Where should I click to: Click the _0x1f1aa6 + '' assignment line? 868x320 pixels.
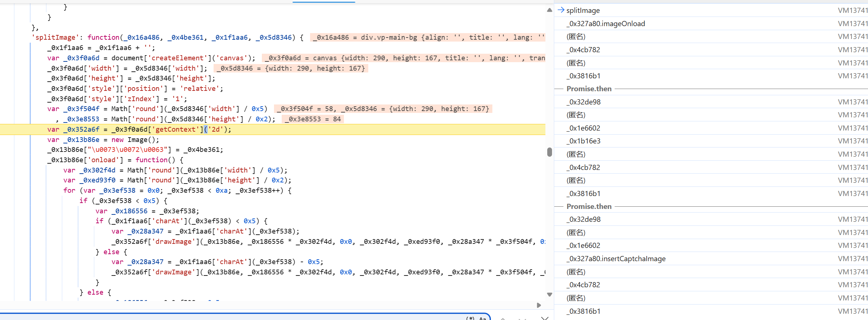101,48
